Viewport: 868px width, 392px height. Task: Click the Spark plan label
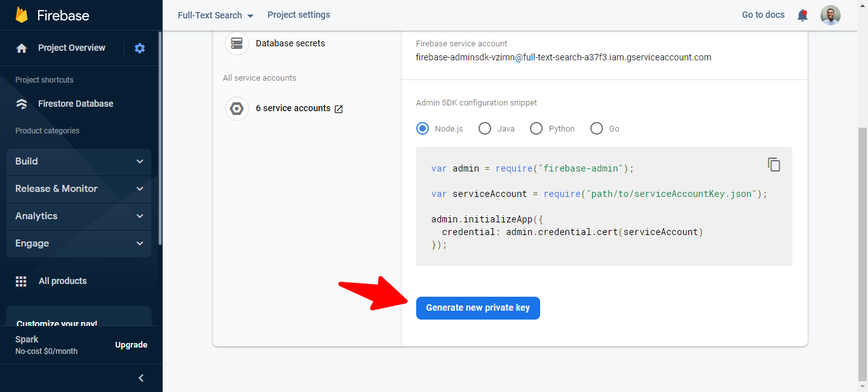[27, 340]
